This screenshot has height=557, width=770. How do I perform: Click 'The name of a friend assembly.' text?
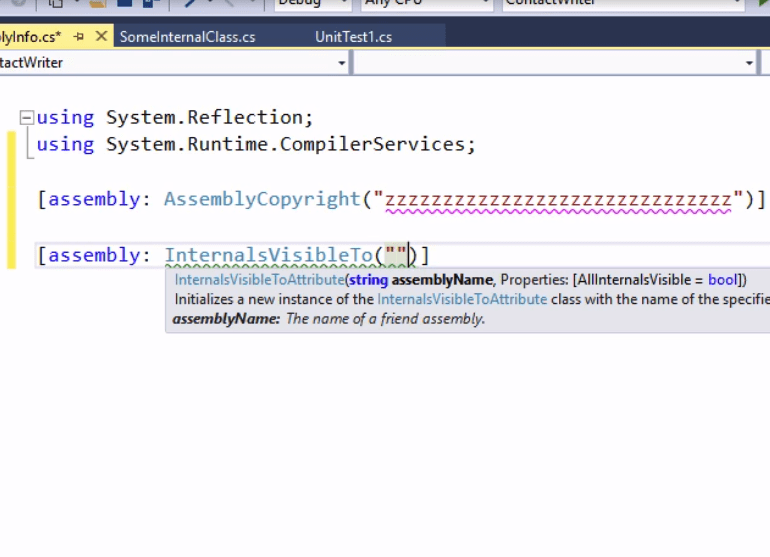(385, 319)
